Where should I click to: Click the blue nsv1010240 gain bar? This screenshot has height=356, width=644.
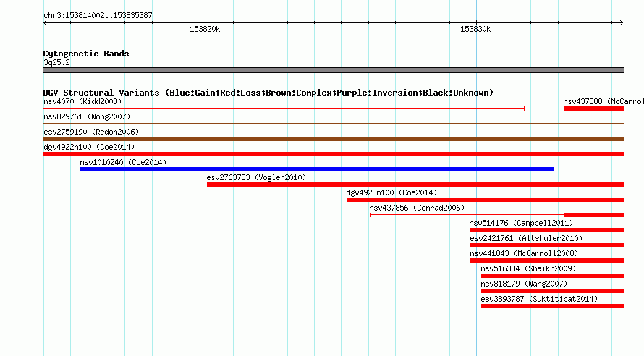click(317, 169)
